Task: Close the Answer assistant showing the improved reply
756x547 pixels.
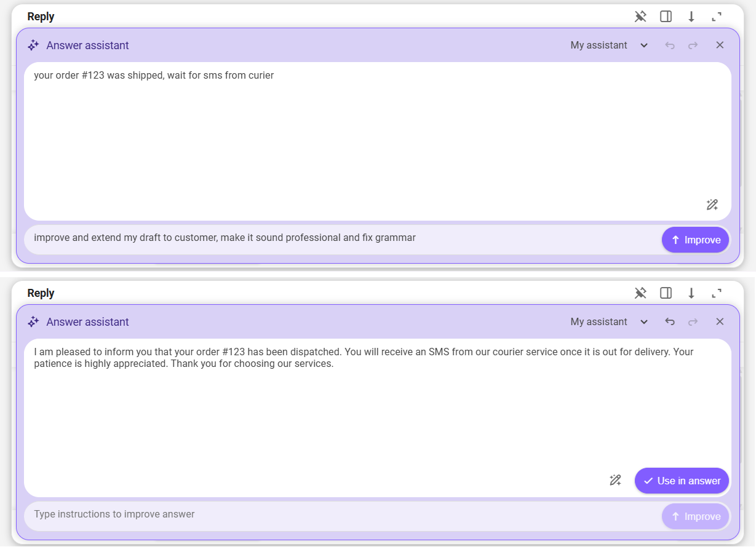Action: point(720,321)
